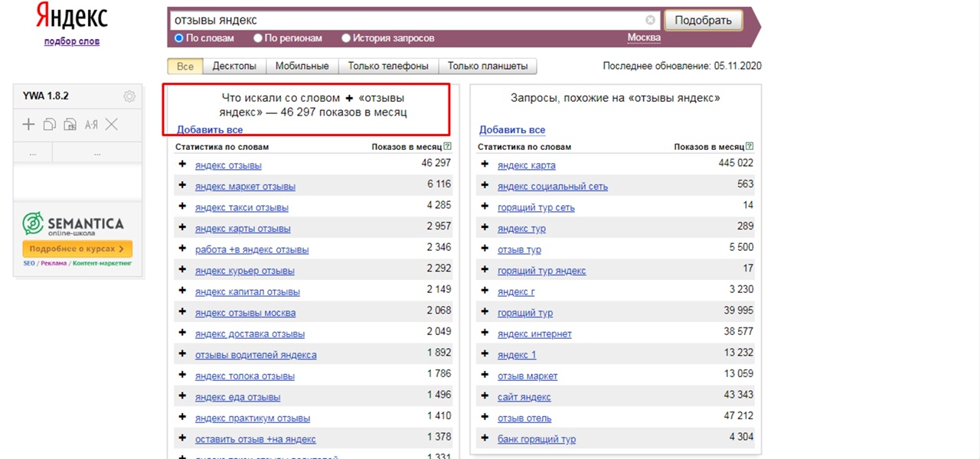
Task: Click 'Последнее обновление: 05.11.2020' text
Action: 682,67
